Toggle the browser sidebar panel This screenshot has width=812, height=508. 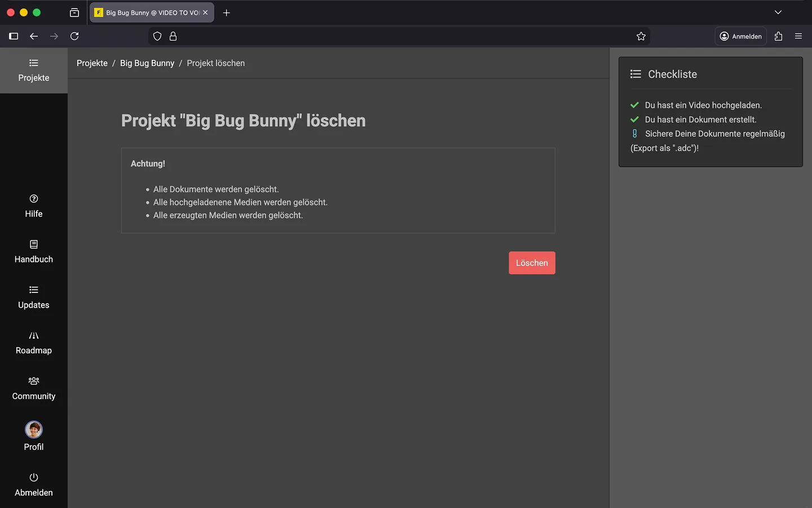pos(14,36)
